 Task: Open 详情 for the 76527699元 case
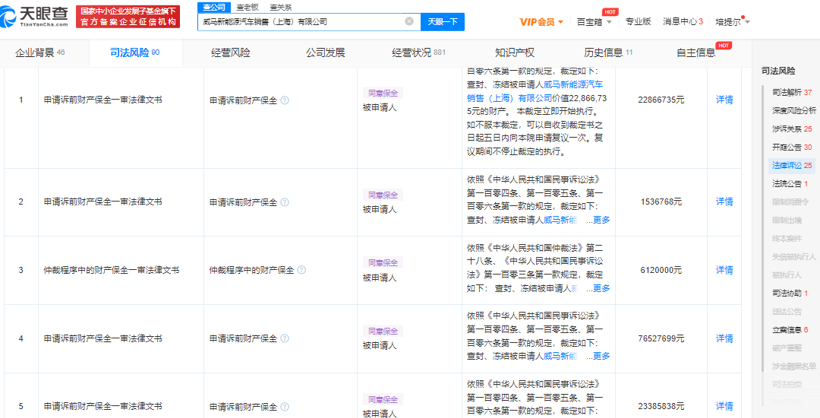pyautogui.click(x=724, y=338)
